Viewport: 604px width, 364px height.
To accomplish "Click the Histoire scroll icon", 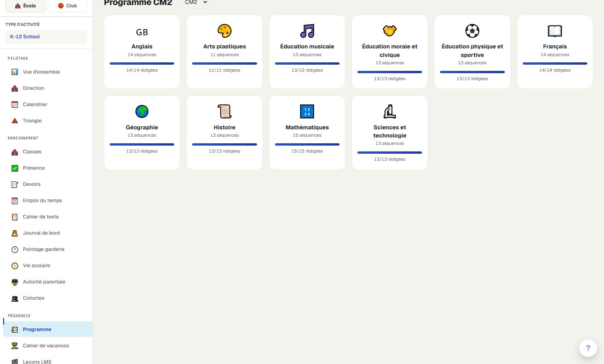I will point(225,112).
